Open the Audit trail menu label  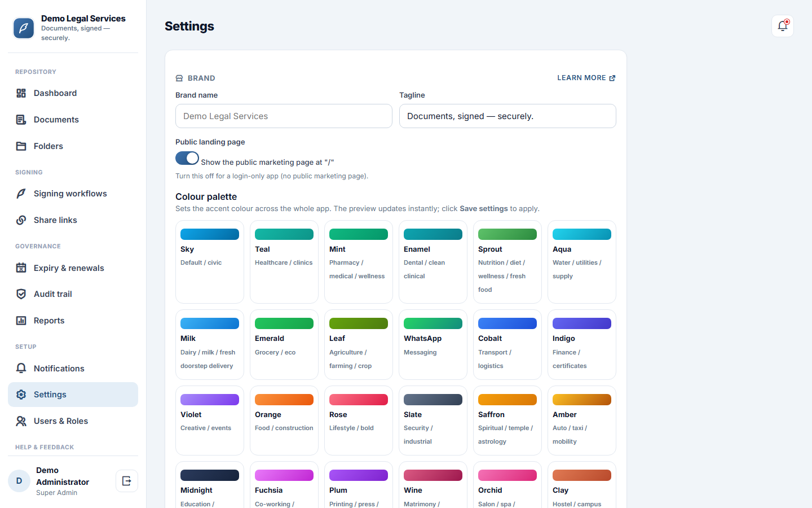[53, 294]
